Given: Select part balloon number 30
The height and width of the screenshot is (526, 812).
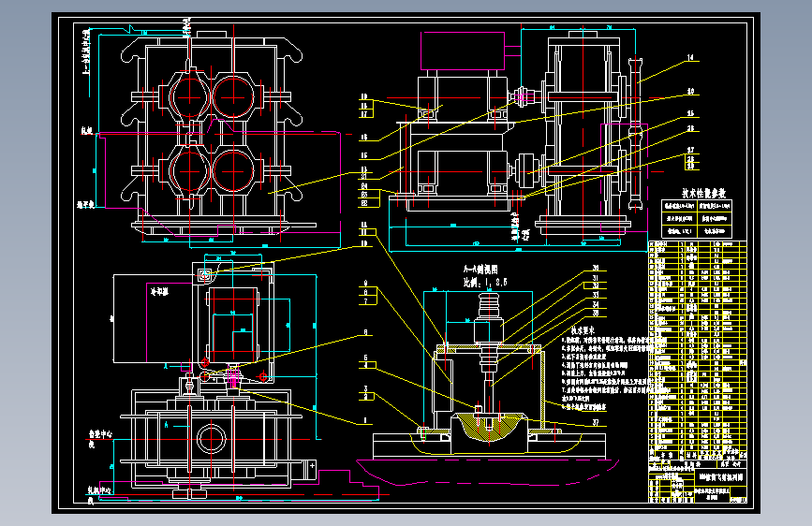Looking at the screenshot, I should coord(596,269).
